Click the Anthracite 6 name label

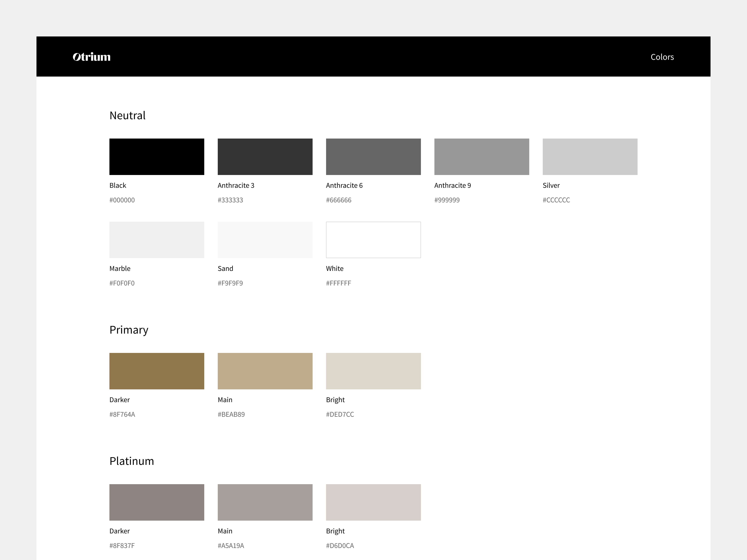[x=344, y=185]
